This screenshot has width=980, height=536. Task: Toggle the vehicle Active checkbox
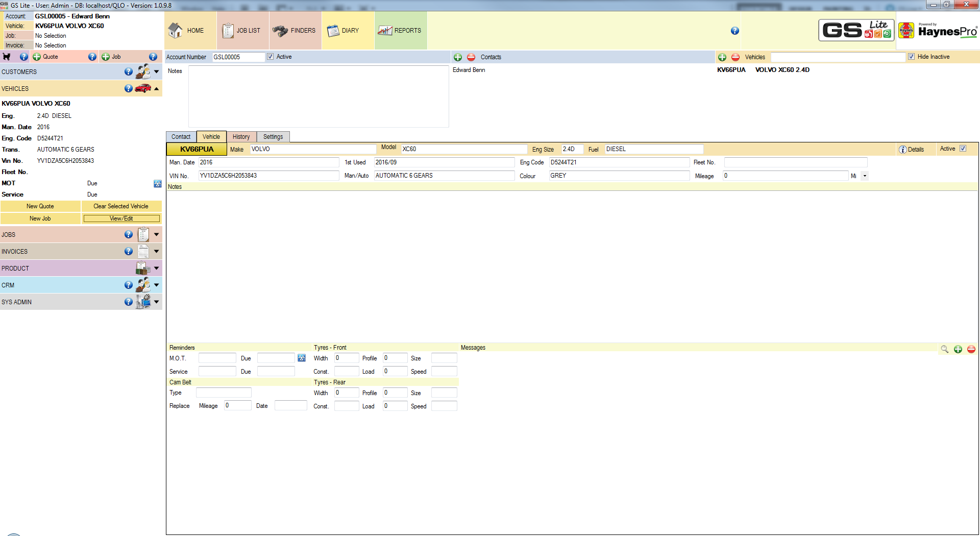point(963,149)
